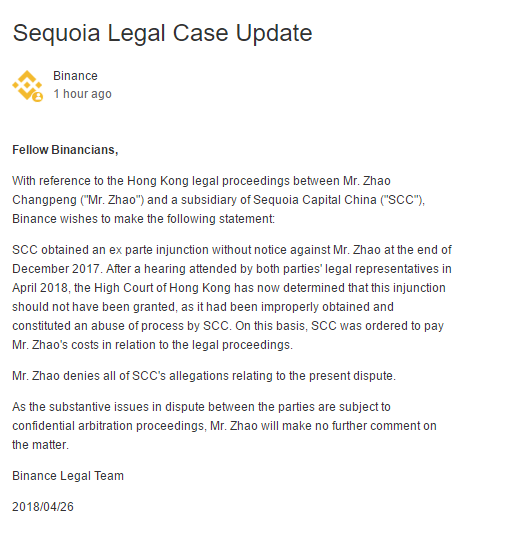Click the 'Sequoia Legal Case Update' title
The width and height of the screenshot is (532, 536).
[x=162, y=33]
